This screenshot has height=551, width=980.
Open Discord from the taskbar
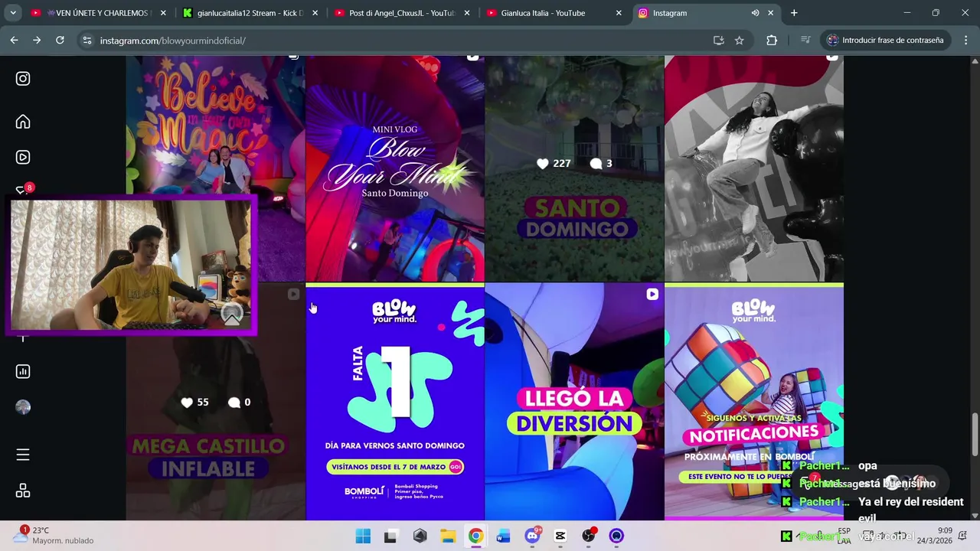[532, 536]
